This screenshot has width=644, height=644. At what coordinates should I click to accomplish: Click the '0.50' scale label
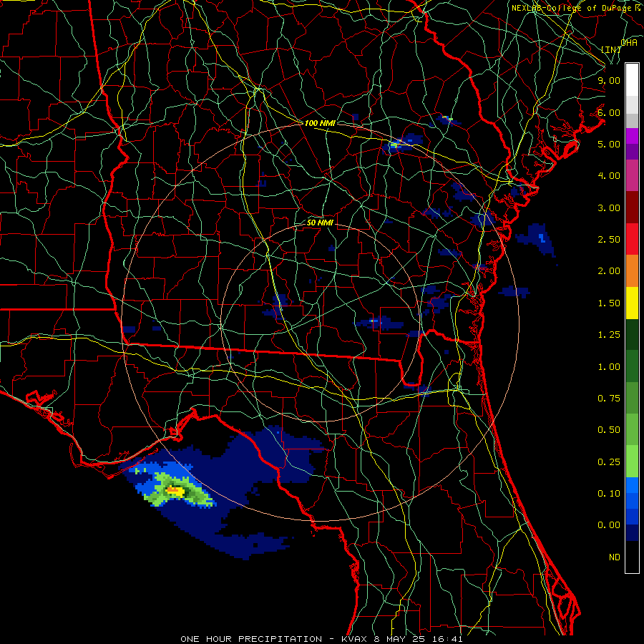pos(609,430)
